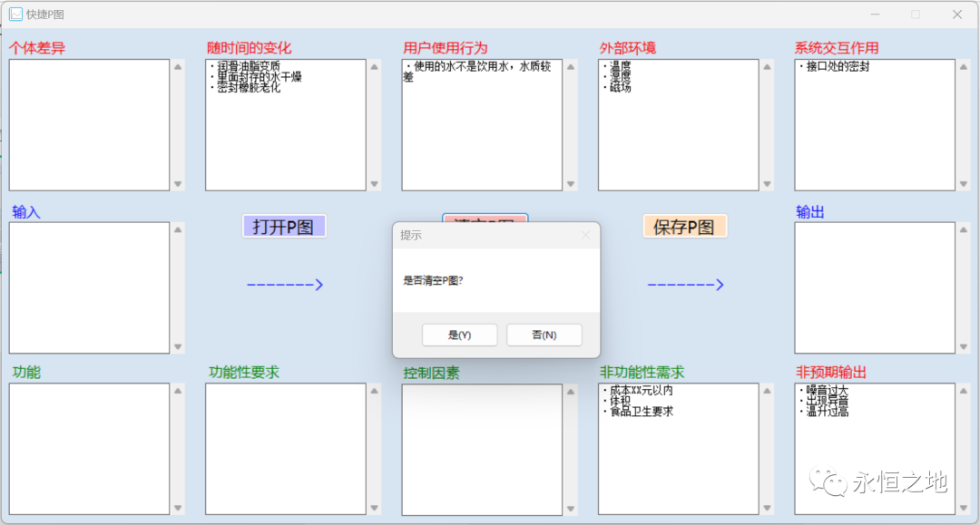Screen dimensions: 980x525
Task: Click the text 食品卫生要求
Action: click(642, 412)
